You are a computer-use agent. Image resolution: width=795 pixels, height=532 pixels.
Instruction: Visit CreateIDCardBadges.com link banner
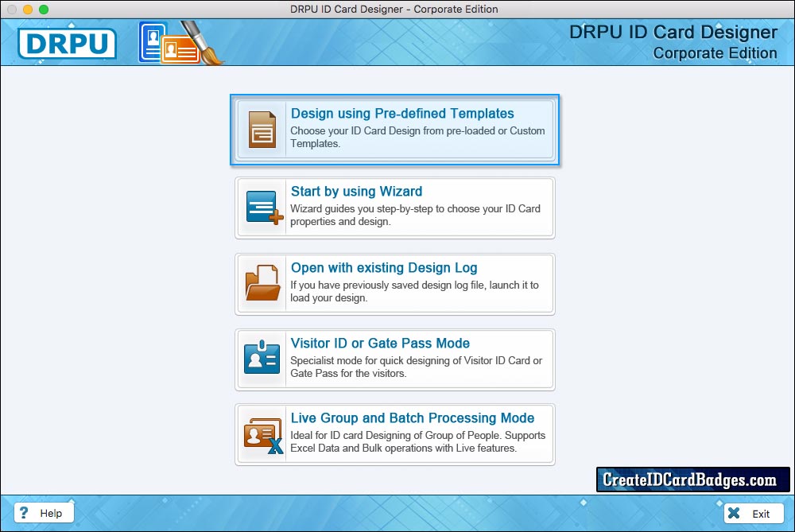click(x=692, y=480)
